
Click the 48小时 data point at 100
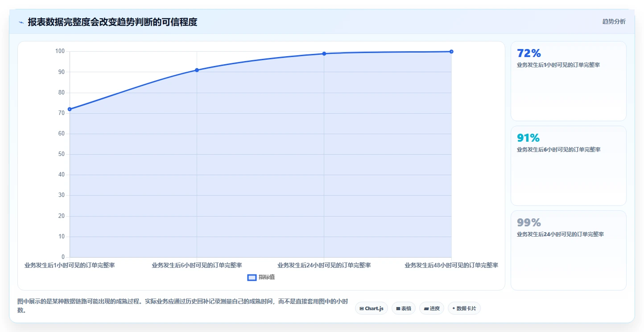451,52
